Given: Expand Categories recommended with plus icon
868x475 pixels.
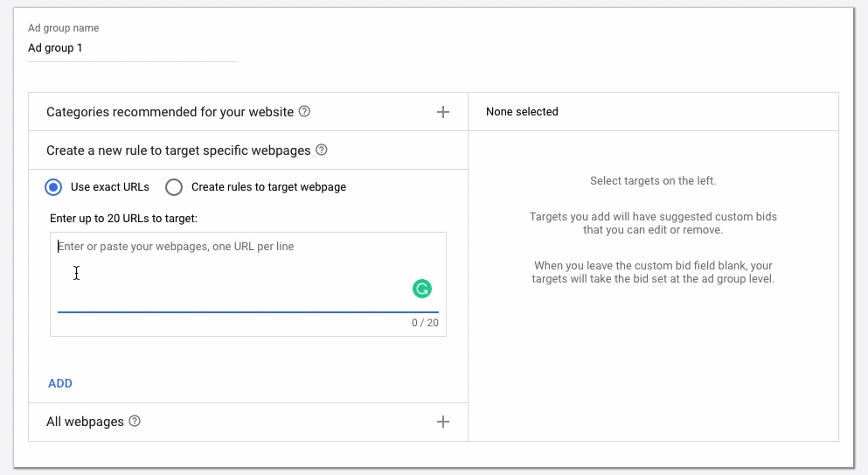Looking at the screenshot, I should tap(443, 112).
